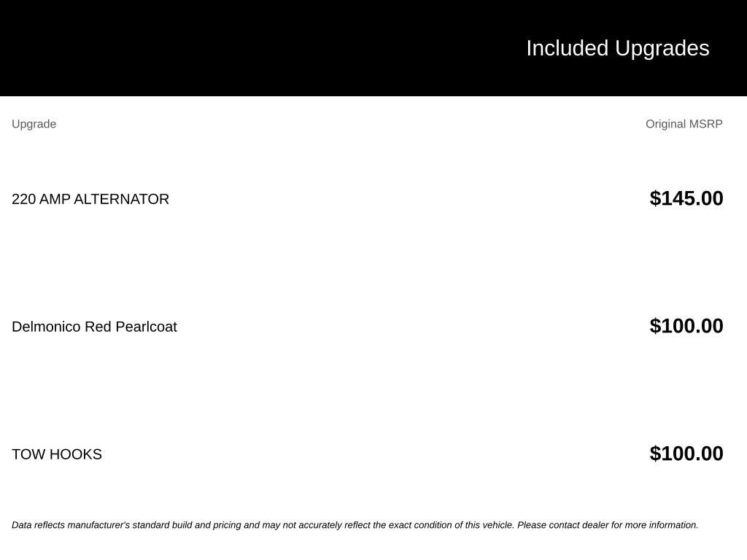747x560 pixels.
Task: Click the manufacturer data disclaimer text
Action: point(355,525)
